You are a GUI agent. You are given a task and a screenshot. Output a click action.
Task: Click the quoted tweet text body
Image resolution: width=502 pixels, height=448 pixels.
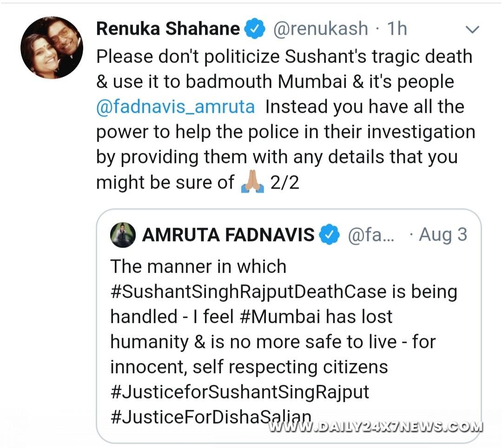[x=284, y=342]
